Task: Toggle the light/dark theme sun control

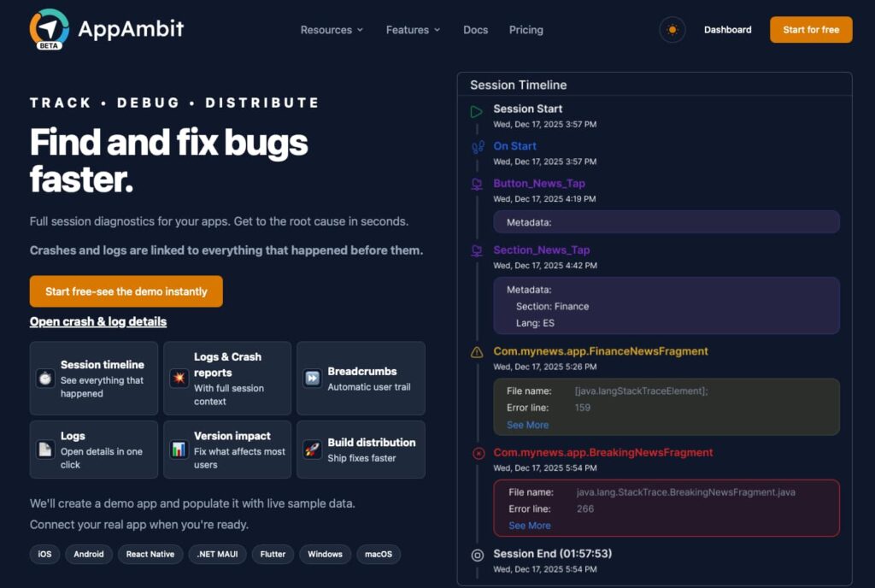Action: (672, 29)
